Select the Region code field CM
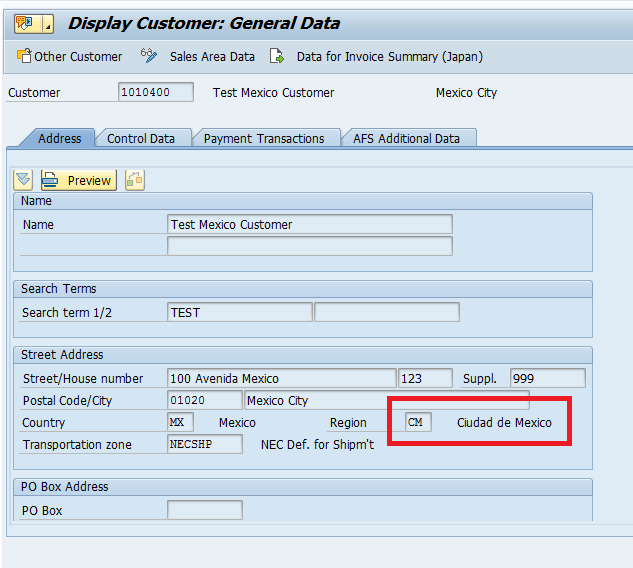The height and width of the screenshot is (568, 633). [x=418, y=423]
